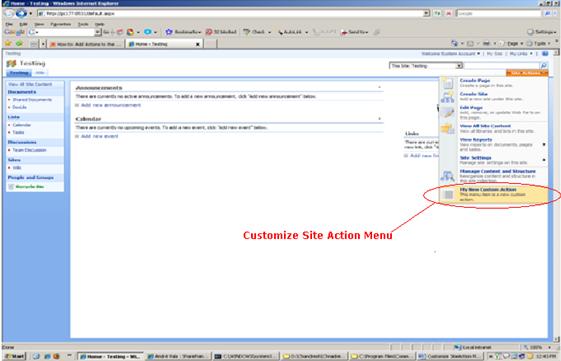
Task: Open the address bar history dropdown
Action: point(426,14)
